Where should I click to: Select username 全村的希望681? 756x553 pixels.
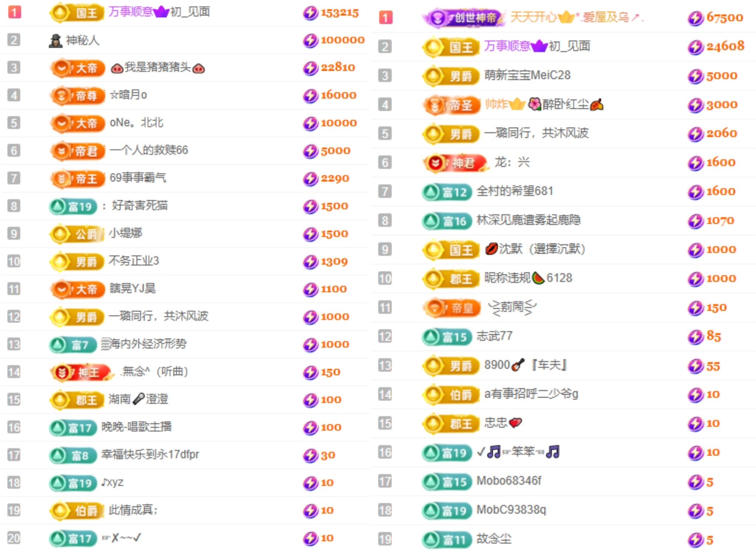click(x=514, y=191)
